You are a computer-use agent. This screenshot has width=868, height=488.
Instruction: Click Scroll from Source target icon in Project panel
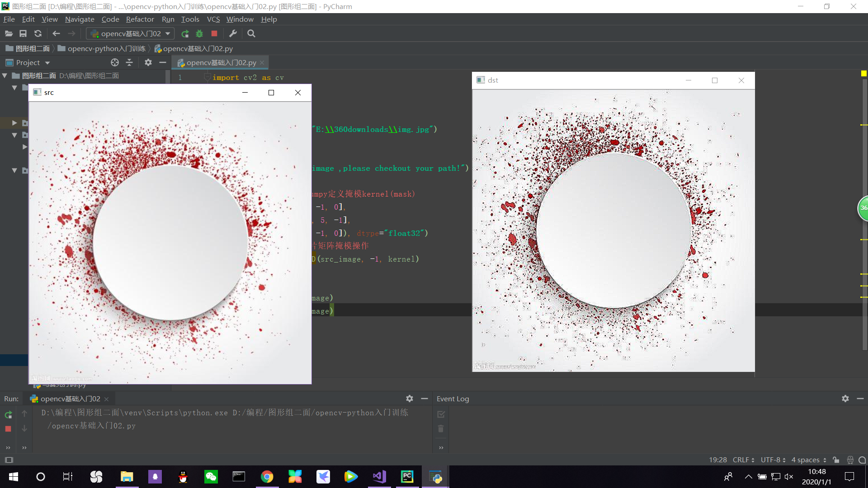pos(115,62)
